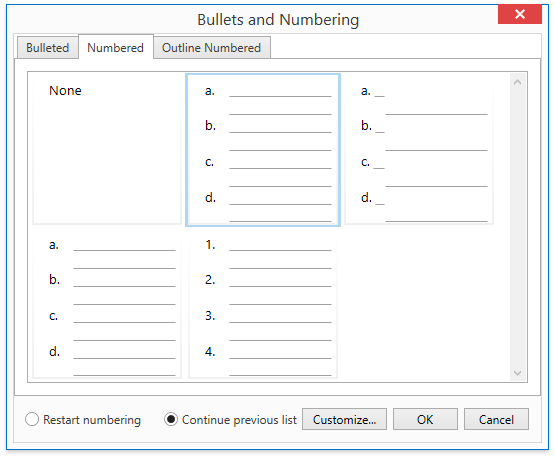This screenshot has height=458, width=555.
Task: Click the Bullets and Numbering title bar
Action: (x=278, y=19)
